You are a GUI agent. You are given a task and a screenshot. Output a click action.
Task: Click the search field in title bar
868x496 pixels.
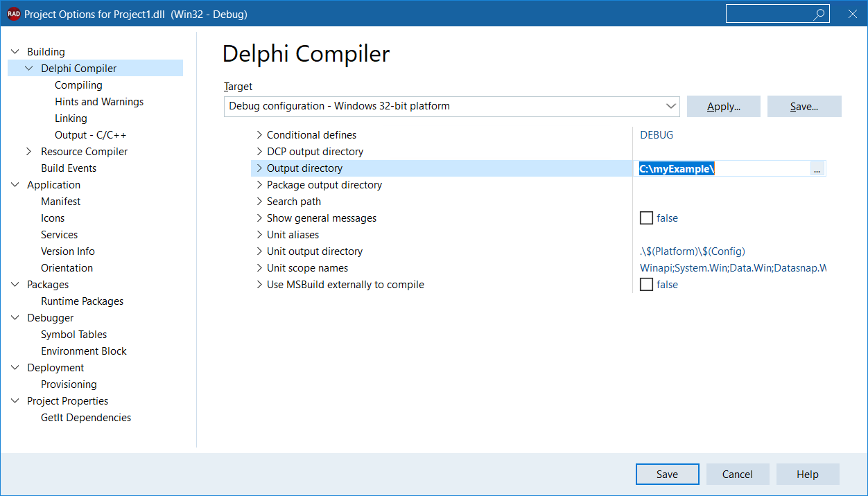coord(778,14)
